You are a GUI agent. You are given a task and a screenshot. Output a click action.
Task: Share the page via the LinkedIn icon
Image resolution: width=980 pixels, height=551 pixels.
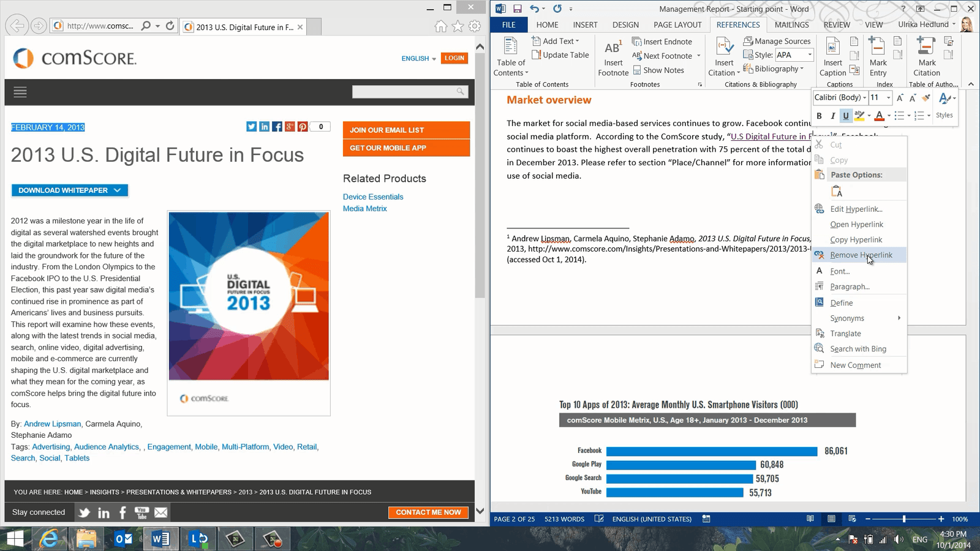coord(264,127)
